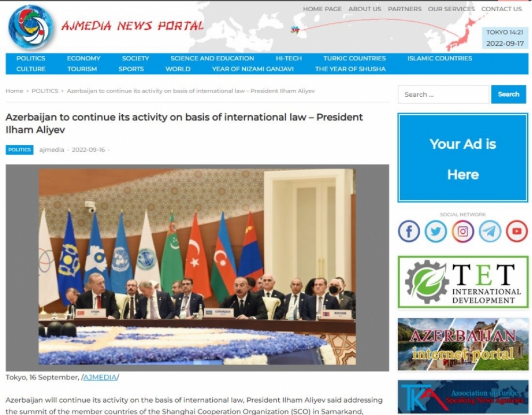This screenshot has height=415, width=532.
Task: Focus the Search input field
Action: (x=444, y=94)
